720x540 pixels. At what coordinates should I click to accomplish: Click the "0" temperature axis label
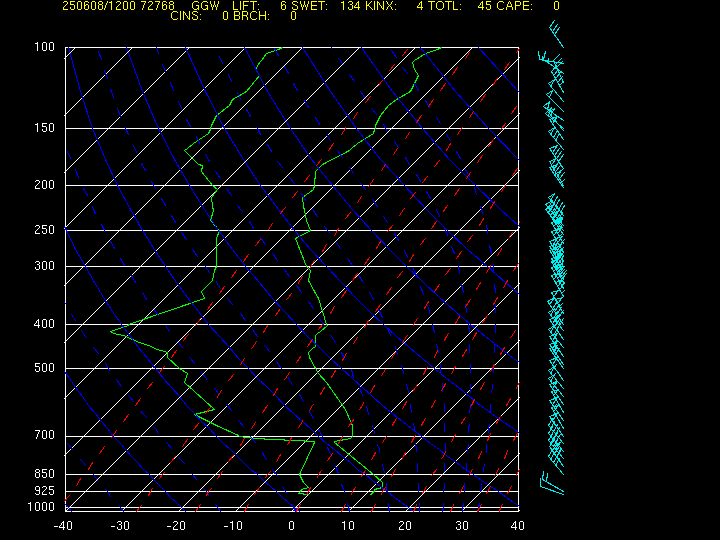(292, 526)
